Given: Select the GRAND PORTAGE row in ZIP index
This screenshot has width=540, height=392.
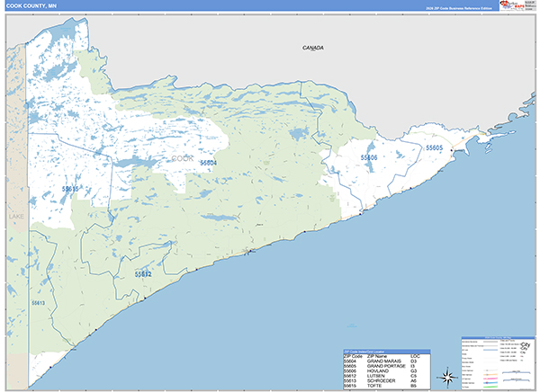Looking at the screenshot, I should tap(386, 366).
